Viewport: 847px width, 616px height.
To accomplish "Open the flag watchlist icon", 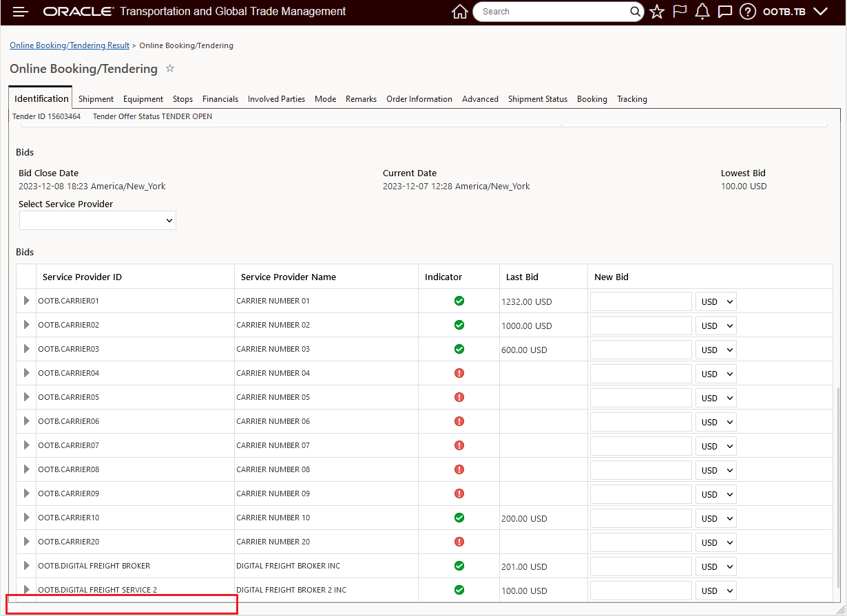I will click(680, 12).
